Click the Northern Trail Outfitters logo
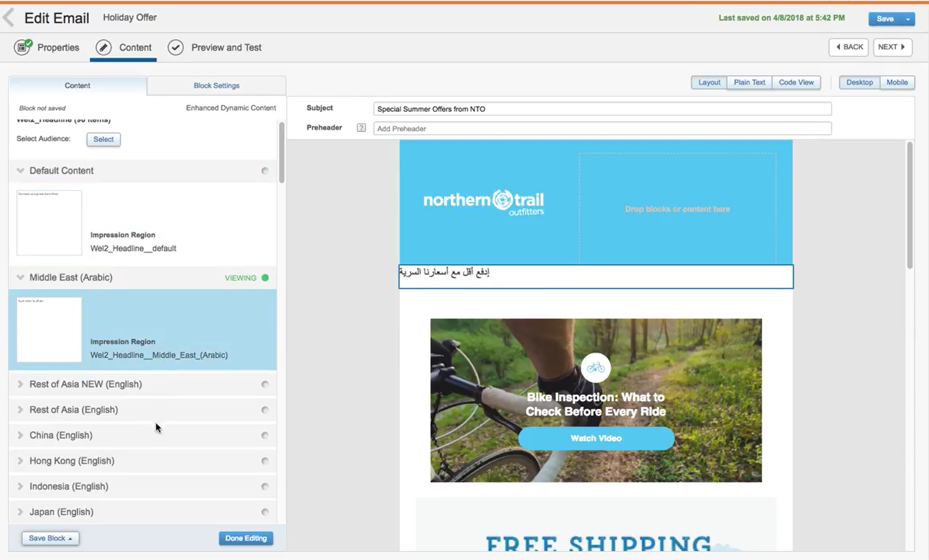Screen dimensions: 929x560 pyautogui.click(x=484, y=202)
